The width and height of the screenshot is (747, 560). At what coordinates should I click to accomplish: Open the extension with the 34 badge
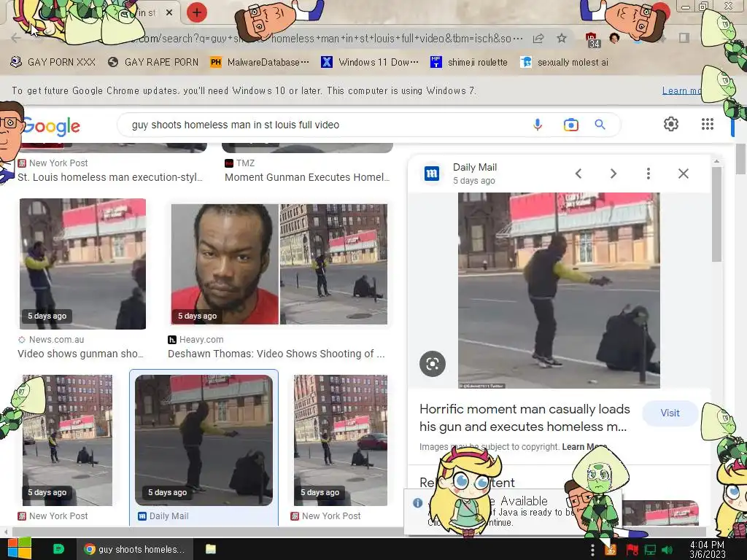coord(592,40)
